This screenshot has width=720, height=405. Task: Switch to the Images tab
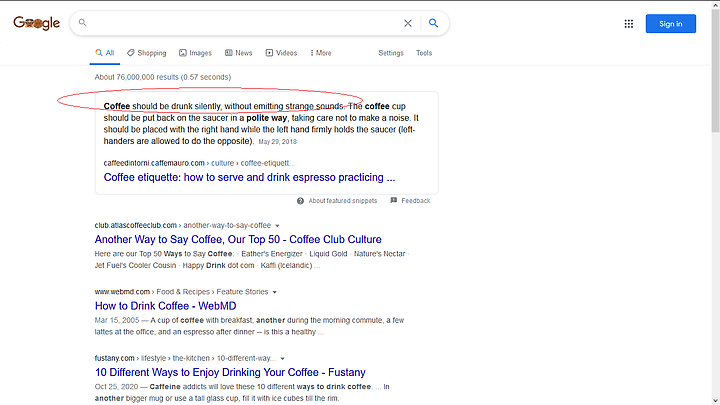tap(195, 53)
